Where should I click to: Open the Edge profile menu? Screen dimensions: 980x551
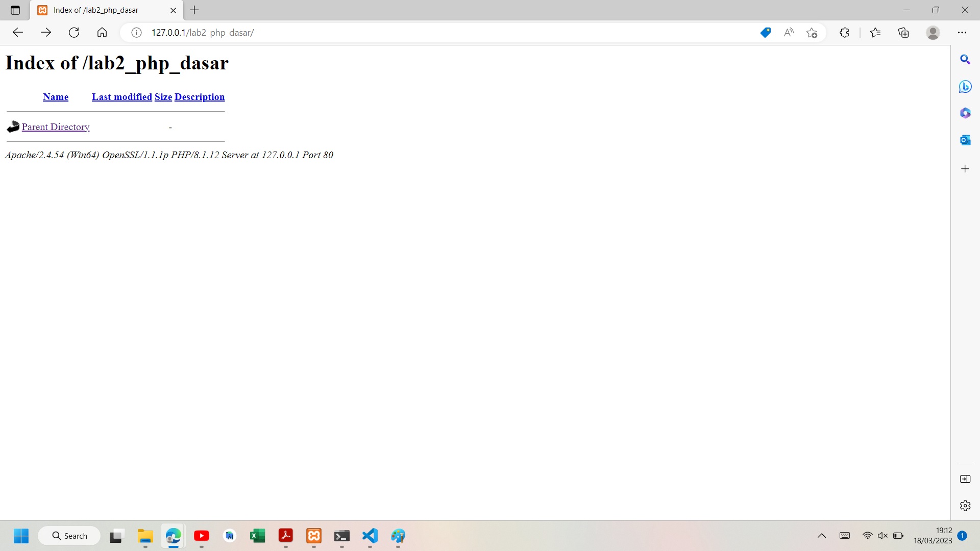pos(933,32)
